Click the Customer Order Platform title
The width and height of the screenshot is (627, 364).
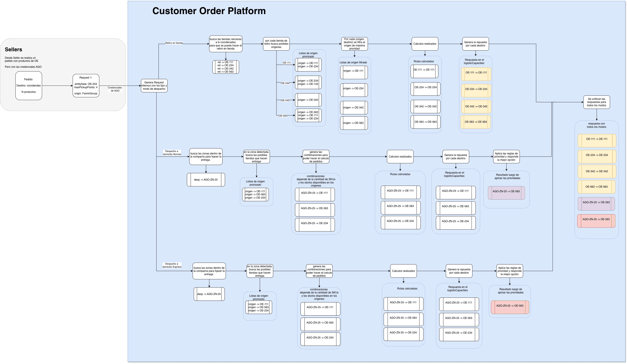pyautogui.click(x=209, y=11)
